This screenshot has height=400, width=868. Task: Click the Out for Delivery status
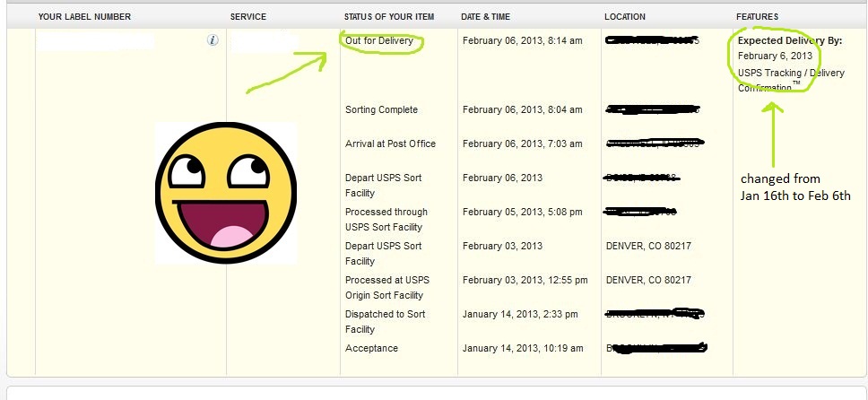[x=380, y=40]
